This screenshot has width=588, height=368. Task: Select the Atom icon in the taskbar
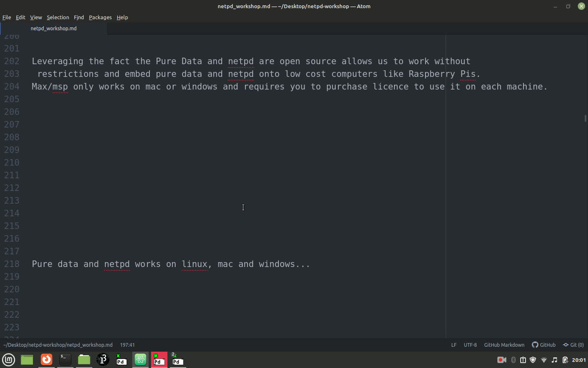[140, 359]
